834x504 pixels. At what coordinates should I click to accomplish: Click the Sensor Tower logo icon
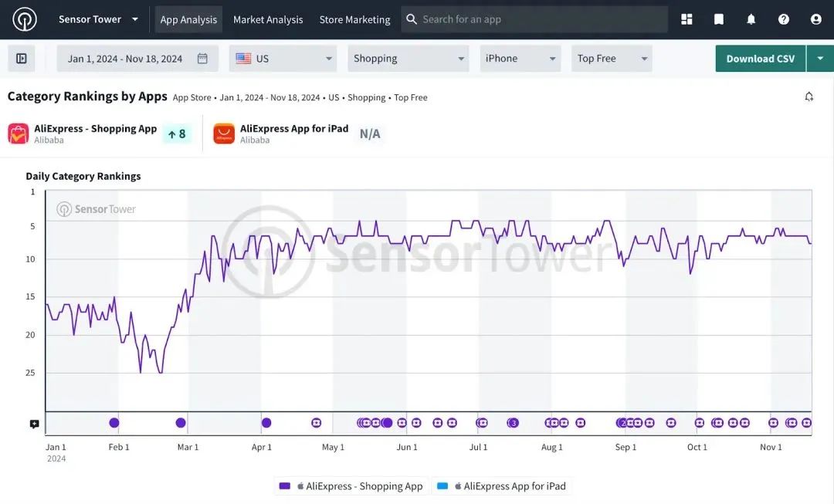[25, 19]
